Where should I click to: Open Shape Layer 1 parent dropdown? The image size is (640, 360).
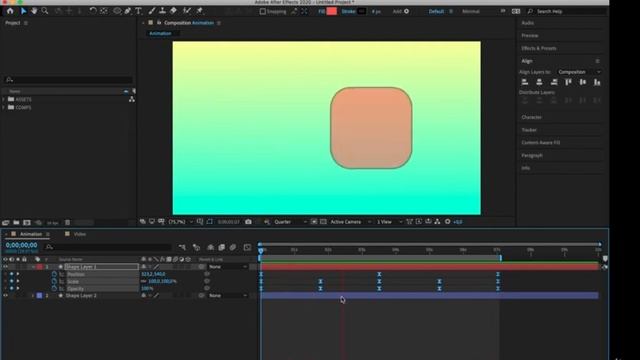[x=228, y=267]
